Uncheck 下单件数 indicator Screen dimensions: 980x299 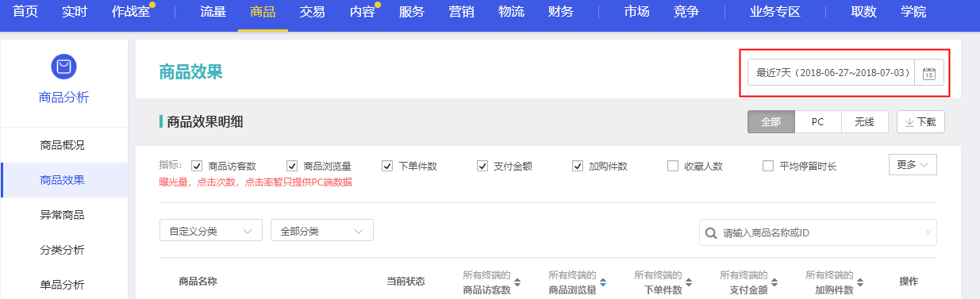tap(387, 166)
